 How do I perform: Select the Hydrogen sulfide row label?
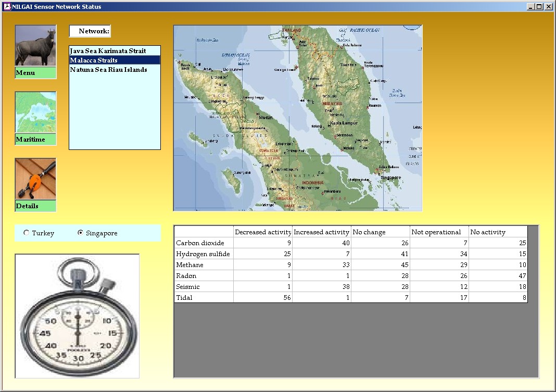(204, 254)
